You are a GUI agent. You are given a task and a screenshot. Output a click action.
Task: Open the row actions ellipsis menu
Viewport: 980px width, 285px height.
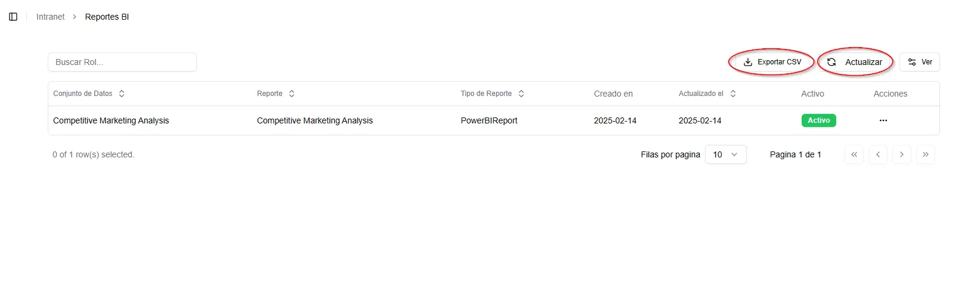[883, 120]
